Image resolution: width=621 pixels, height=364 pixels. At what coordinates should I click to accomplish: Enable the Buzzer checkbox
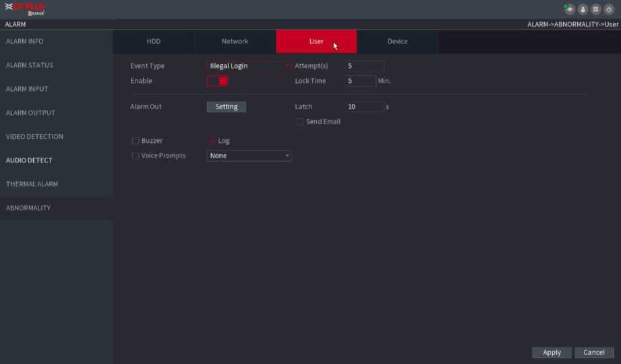(x=136, y=141)
